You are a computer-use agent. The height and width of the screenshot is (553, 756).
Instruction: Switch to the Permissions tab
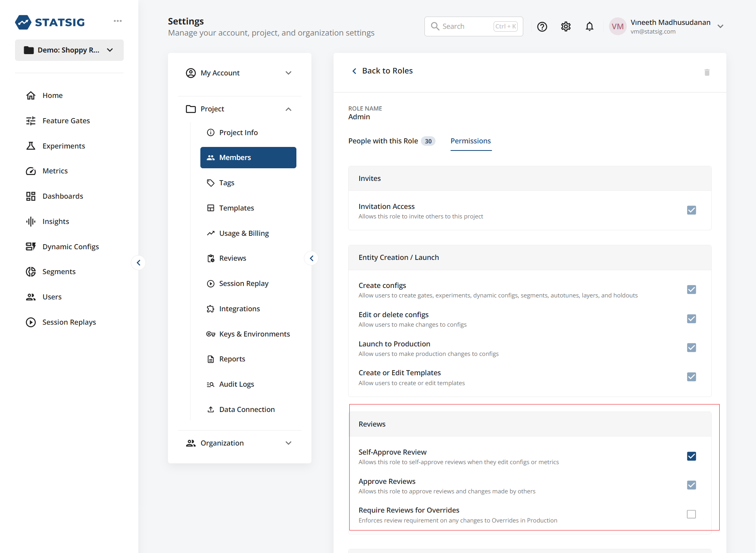pyautogui.click(x=470, y=141)
